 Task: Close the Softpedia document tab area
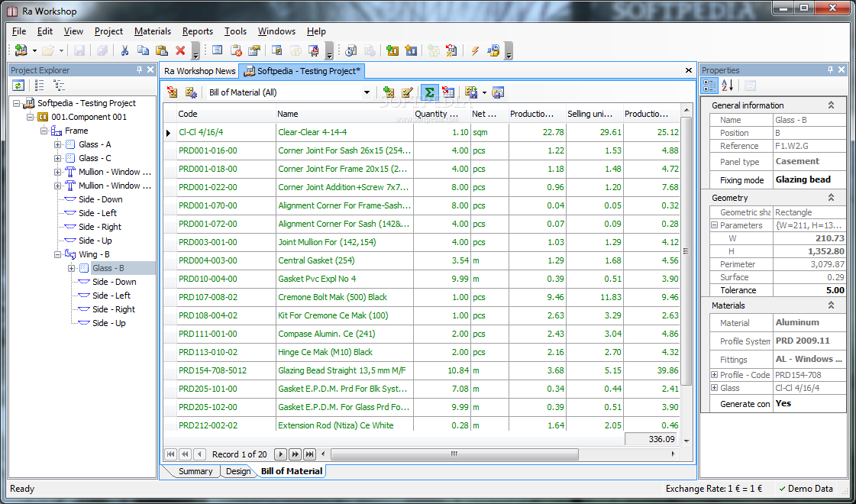point(689,70)
